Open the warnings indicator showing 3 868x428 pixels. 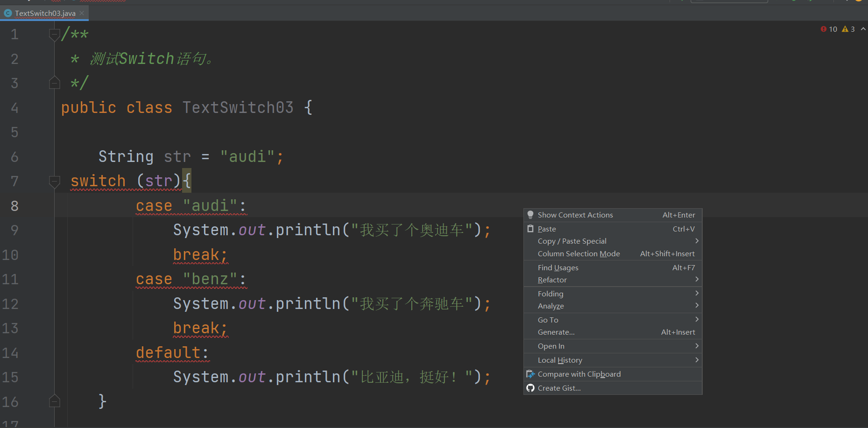tap(848, 29)
